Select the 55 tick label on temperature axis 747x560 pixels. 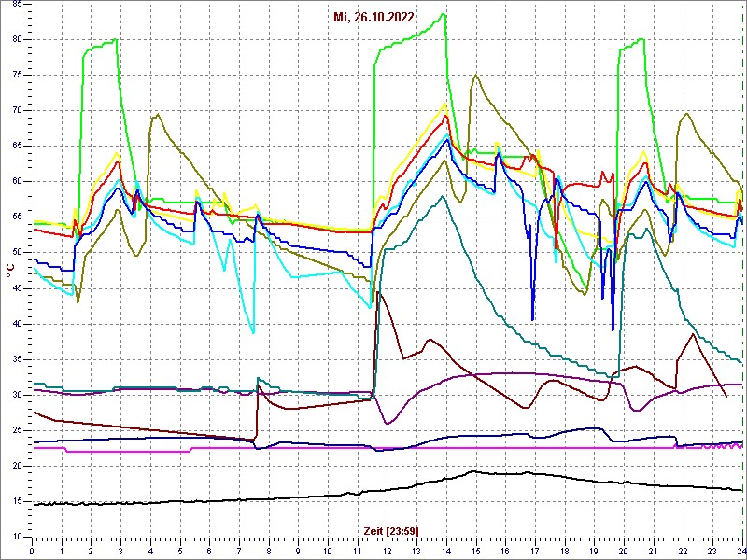(x=16, y=217)
